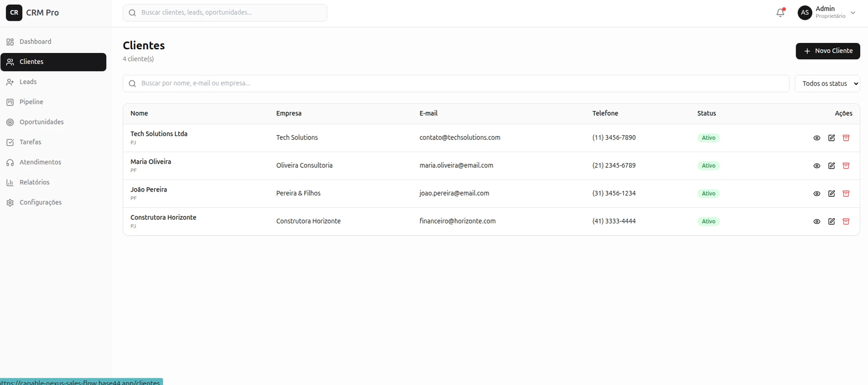
Task: Click the Maria Oliveira name
Action: pos(150,162)
